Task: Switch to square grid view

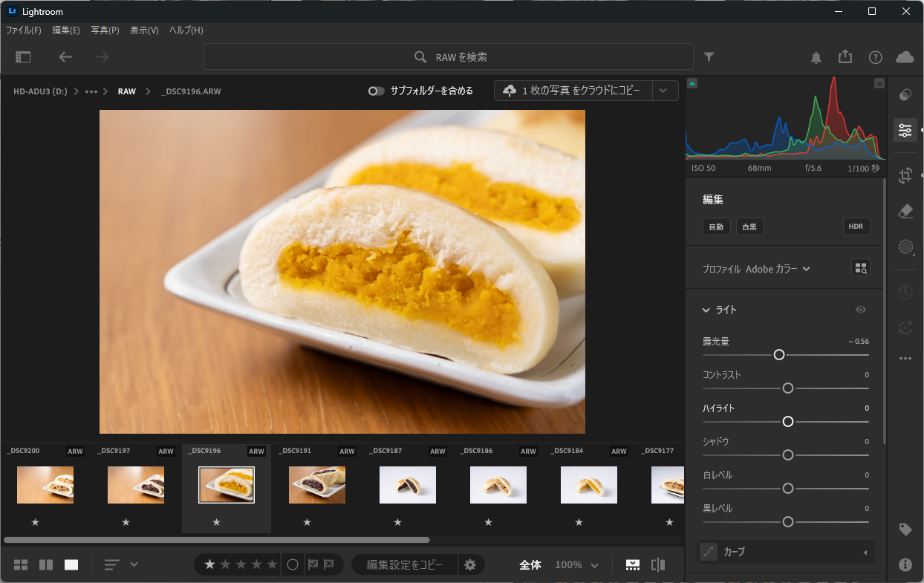Action: click(46, 565)
